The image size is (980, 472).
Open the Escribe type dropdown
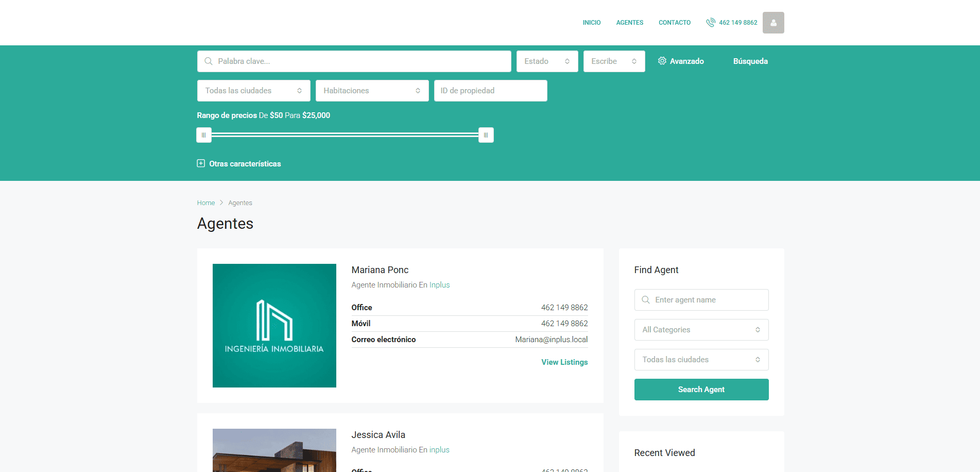point(614,61)
